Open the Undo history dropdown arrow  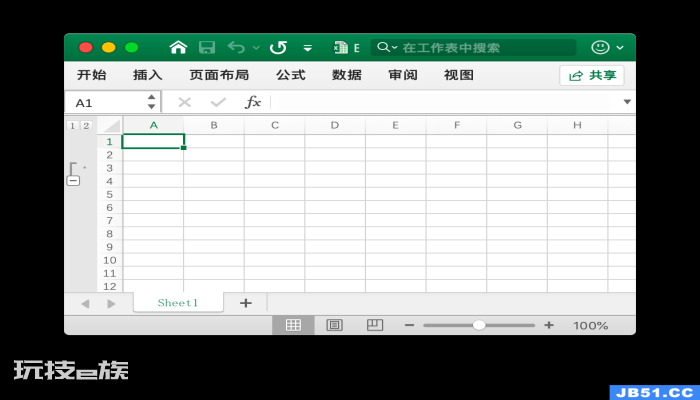click(256, 47)
